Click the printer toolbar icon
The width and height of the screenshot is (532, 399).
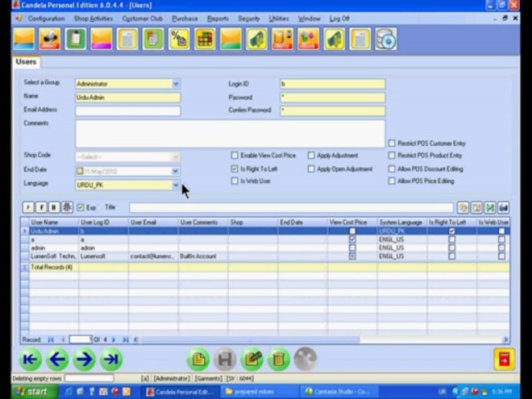(x=50, y=39)
